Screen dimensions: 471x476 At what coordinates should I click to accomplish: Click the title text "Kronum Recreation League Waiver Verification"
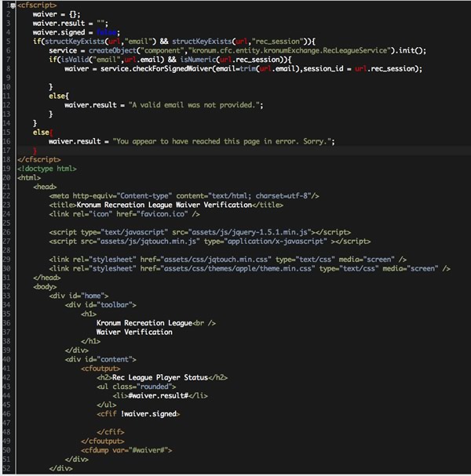click(x=164, y=205)
